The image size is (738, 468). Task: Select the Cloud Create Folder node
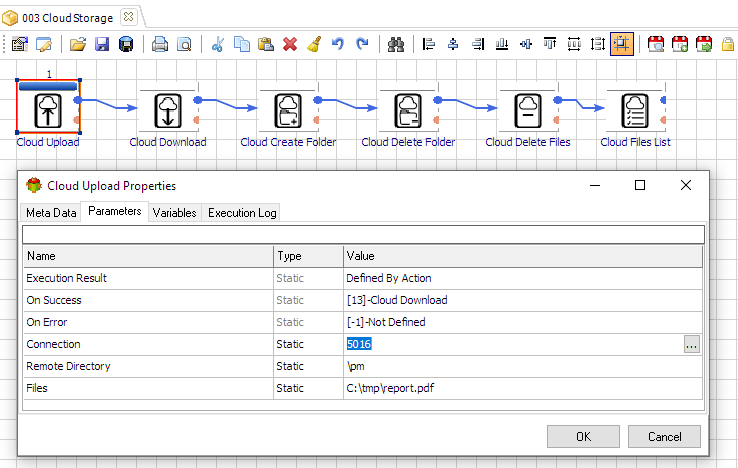[x=288, y=111]
